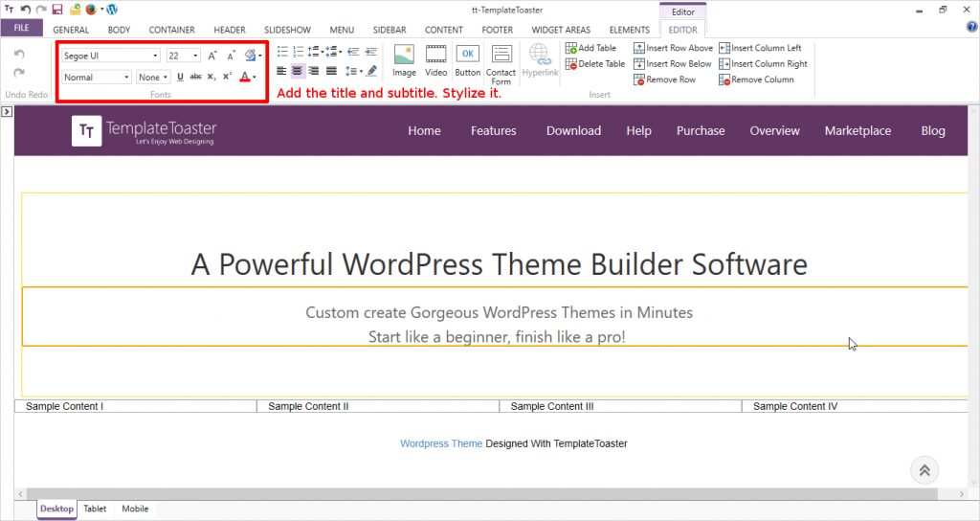Save the project from the quick access toolbar

[x=57, y=10]
